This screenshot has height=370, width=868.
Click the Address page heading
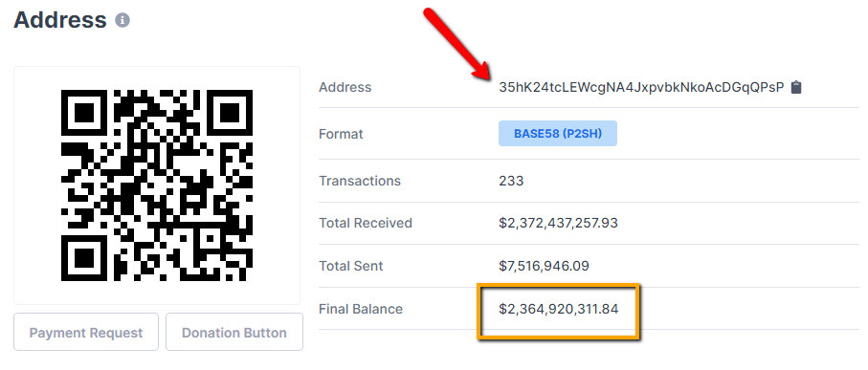tap(59, 20)
